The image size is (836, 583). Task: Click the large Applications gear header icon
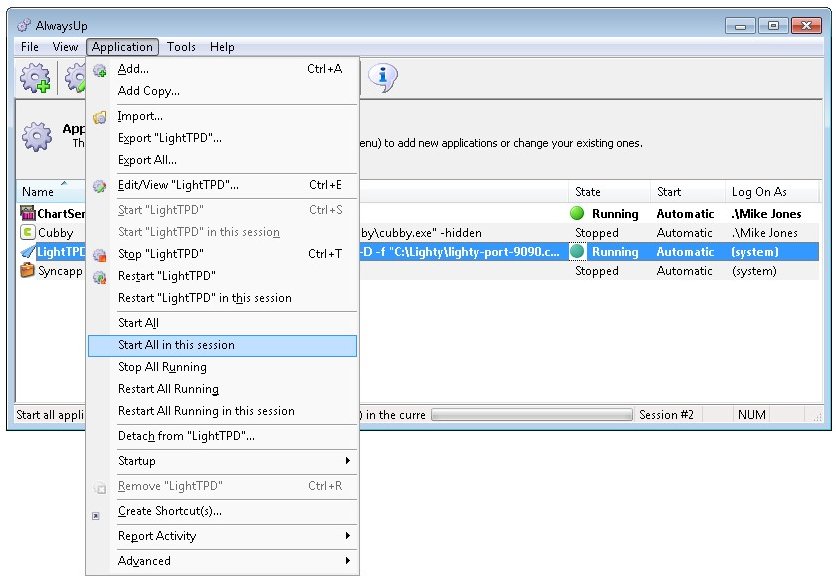coord(37,137)
